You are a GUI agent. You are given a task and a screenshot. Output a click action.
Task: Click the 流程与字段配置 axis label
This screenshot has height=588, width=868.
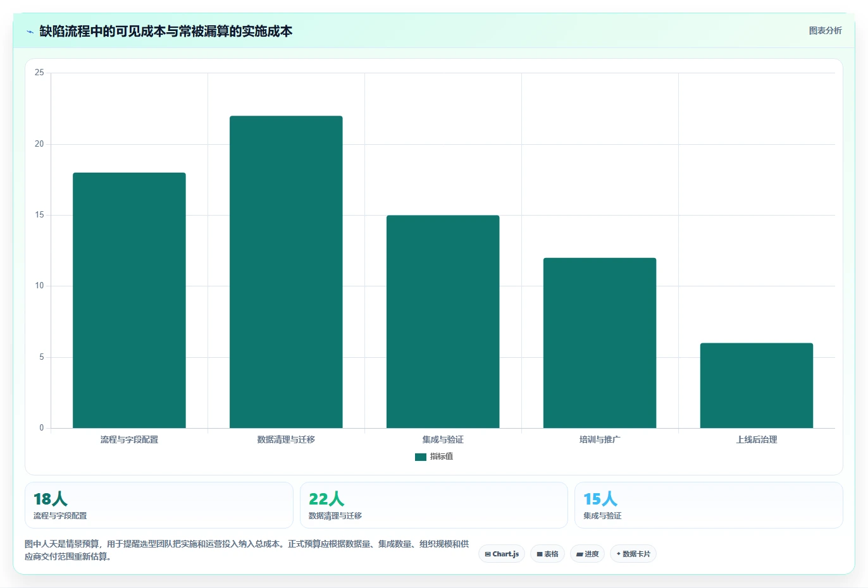[129, 439]
